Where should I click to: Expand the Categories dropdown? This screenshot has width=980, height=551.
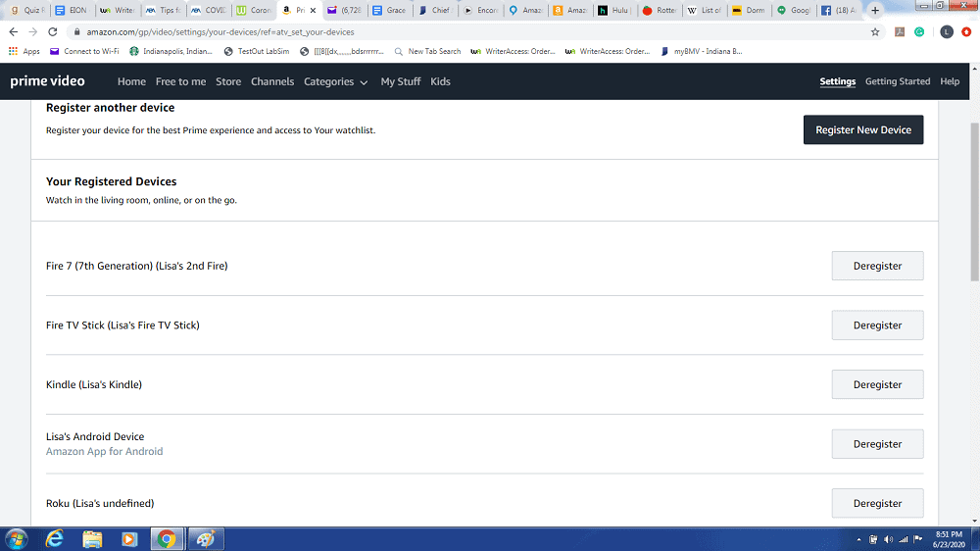(335, 81)
